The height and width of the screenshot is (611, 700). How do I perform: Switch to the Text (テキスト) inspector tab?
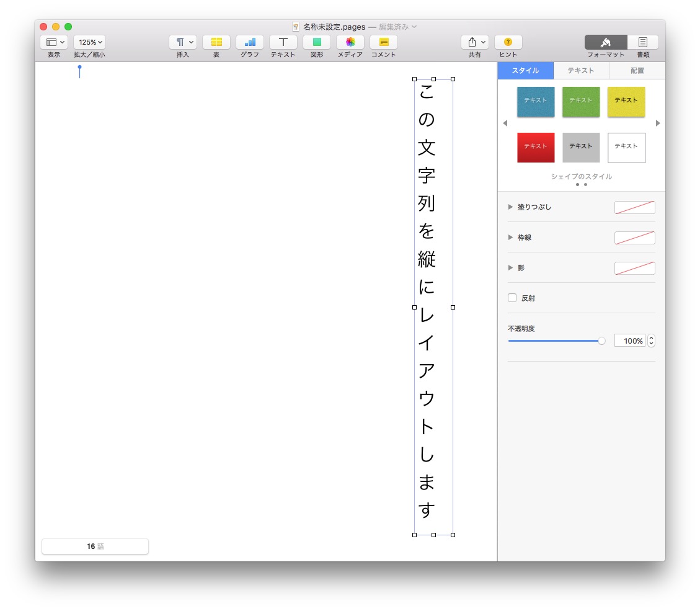(x=581, y=71)
